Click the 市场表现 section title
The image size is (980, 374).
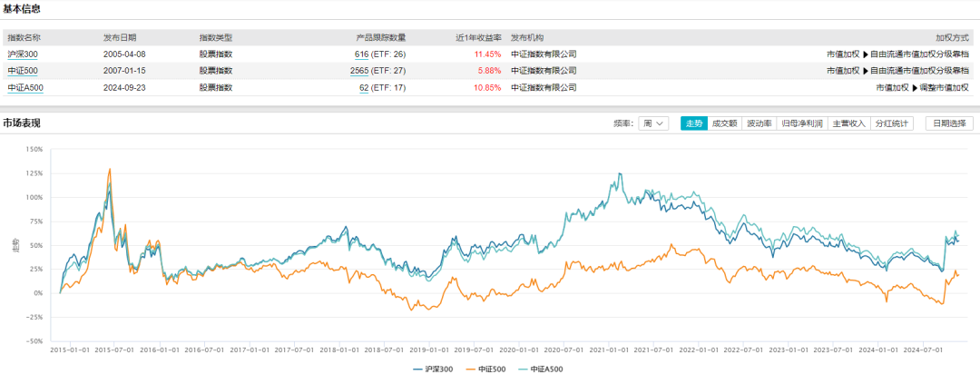21,123
